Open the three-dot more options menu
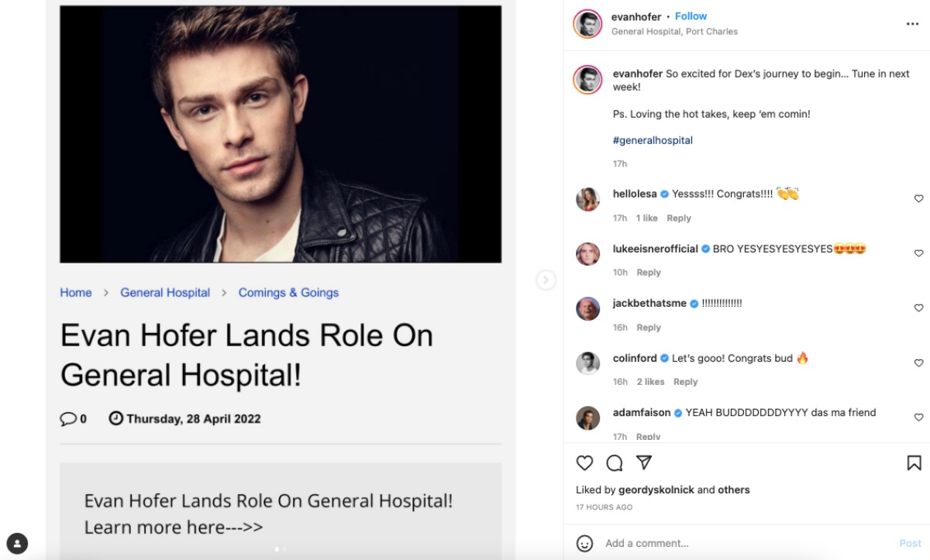This screenshot has width=930, height=560. [912, 24]
